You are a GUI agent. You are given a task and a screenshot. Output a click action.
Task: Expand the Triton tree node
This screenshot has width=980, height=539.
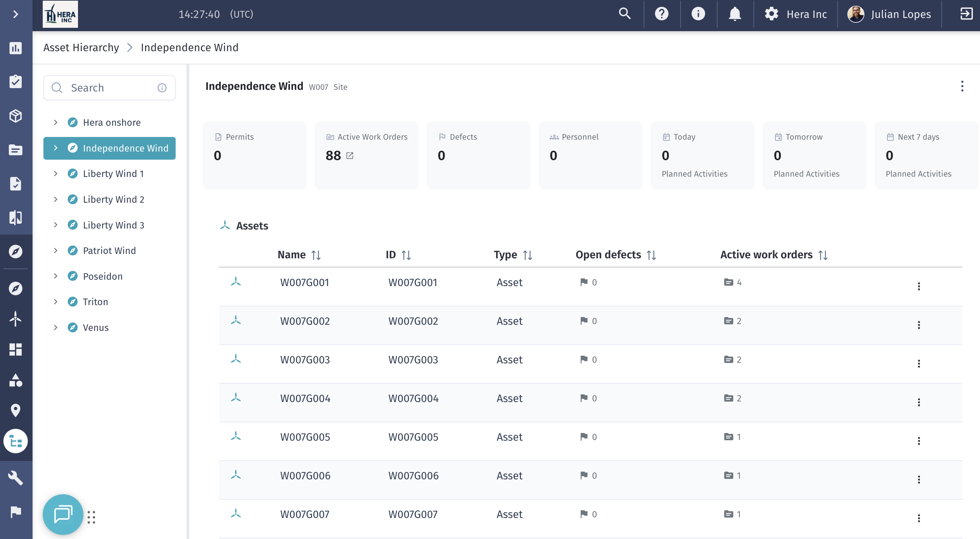[56, 302]
